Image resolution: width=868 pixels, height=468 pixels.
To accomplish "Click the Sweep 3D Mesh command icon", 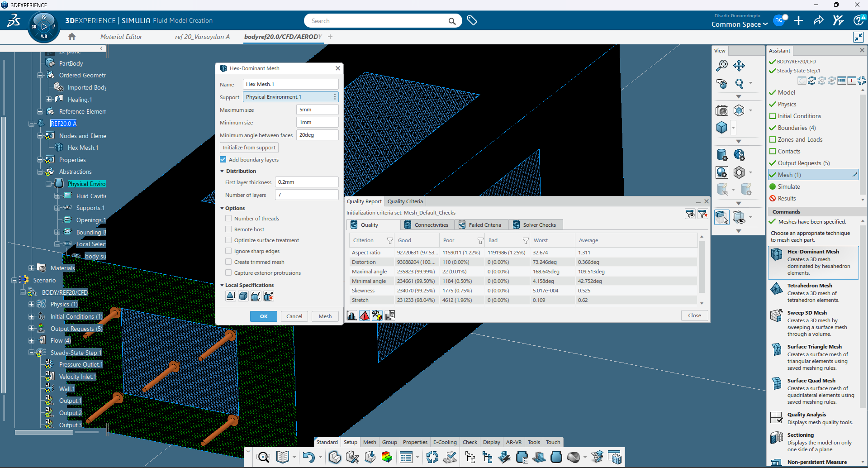I will (777, 315).
